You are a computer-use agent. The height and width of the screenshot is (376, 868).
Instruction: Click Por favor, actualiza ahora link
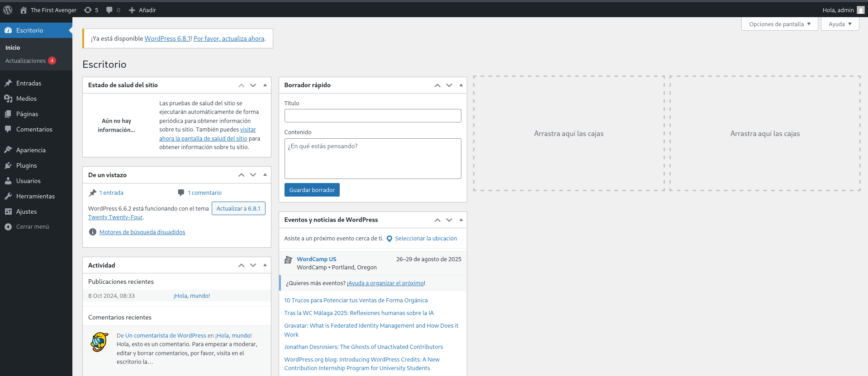[229, 38]
